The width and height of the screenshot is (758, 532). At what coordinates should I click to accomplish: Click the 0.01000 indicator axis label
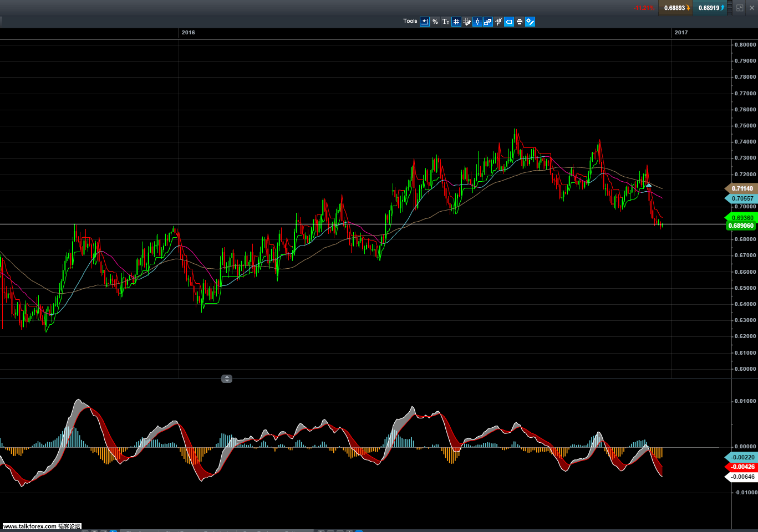[746, 401]
